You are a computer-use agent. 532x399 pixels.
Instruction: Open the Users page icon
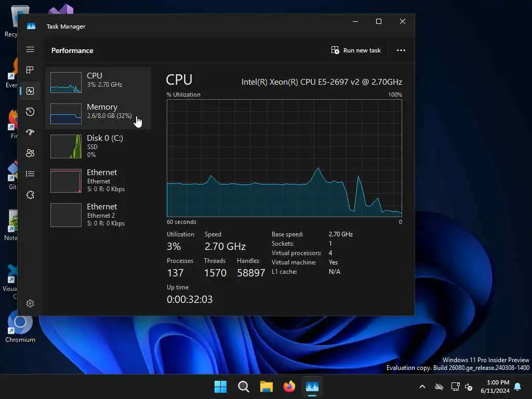[x=30, y=153]
